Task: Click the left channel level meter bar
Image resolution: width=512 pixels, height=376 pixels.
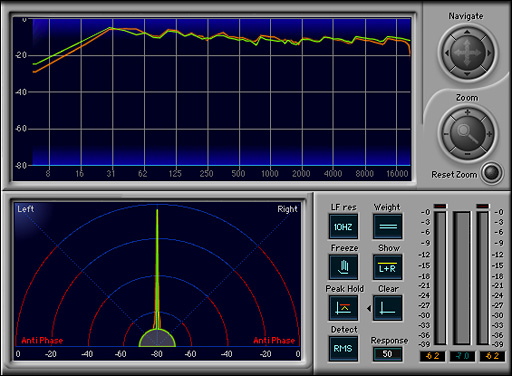Action: pos(440,278)
